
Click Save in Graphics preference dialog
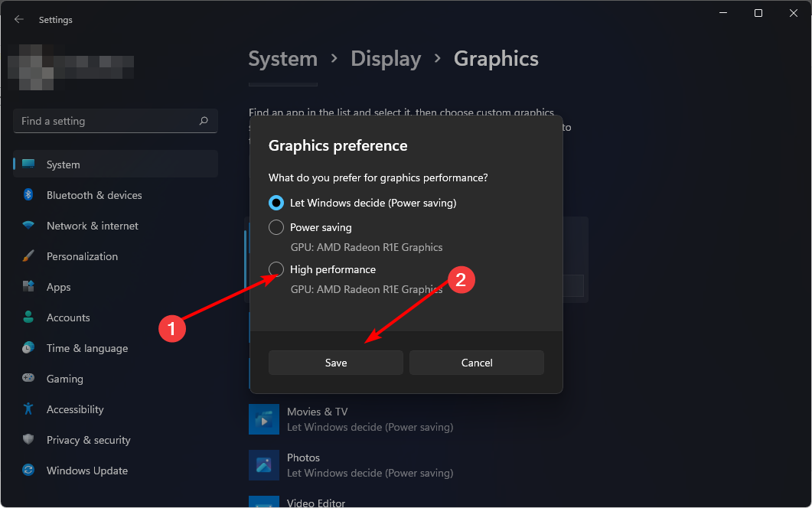335,363
